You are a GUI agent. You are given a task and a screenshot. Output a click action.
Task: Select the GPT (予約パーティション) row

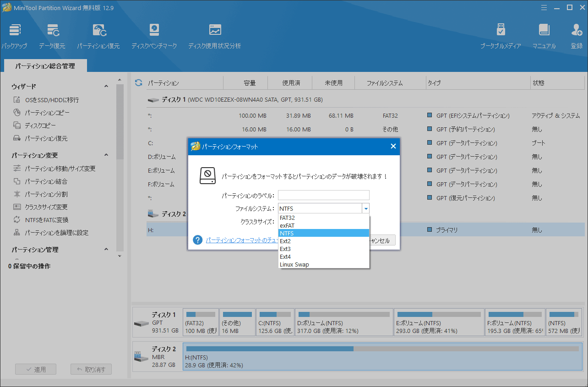pyautogui.click(x=365, y=129)
